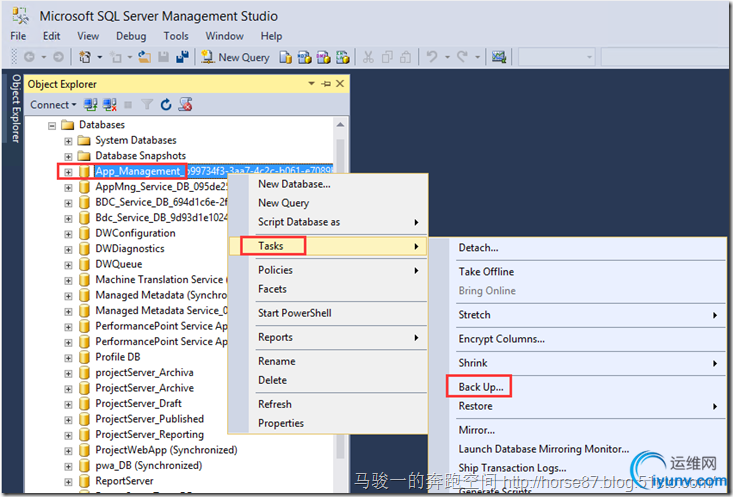Screen dimensions: 733x497
Task: Choose Back Up... in Tasks submenu
Action: point(577,387)
